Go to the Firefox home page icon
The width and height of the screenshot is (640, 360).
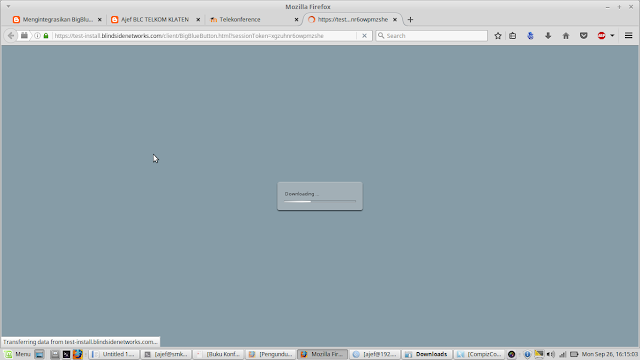[x=566, y=36]
